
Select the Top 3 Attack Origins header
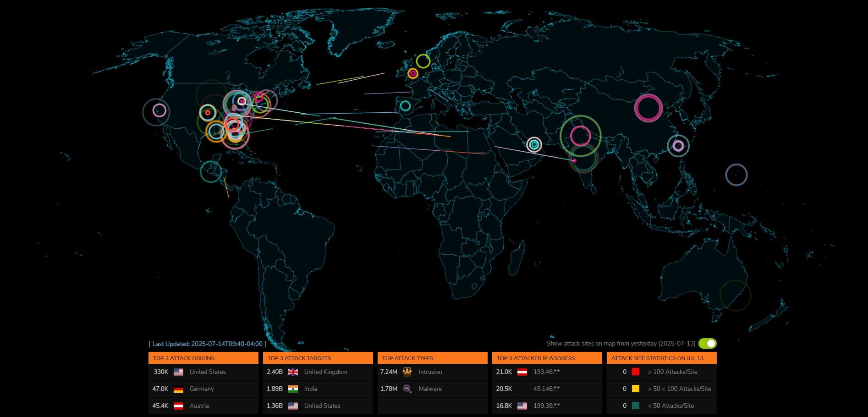[x=203, y=358]
